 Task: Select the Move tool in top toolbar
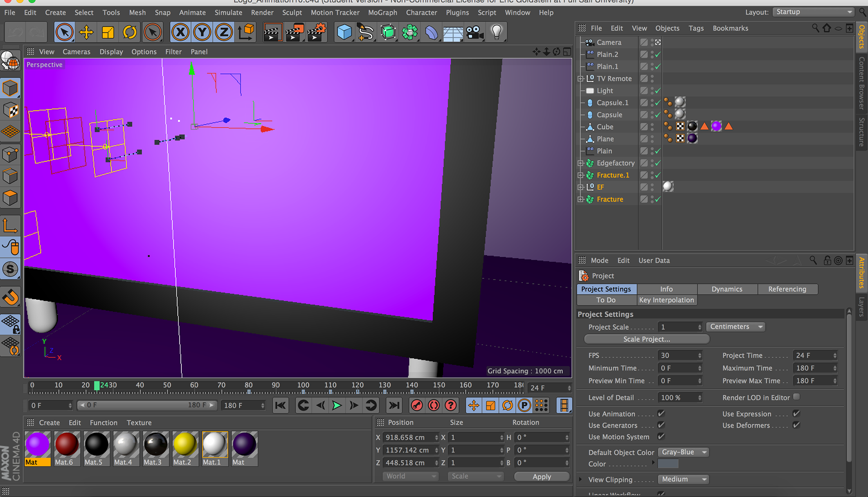(86, 32)
